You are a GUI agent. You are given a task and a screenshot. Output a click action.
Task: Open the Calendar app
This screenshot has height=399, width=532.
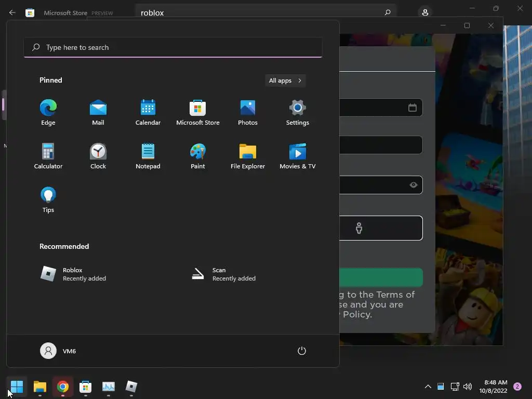click(148, 113)
